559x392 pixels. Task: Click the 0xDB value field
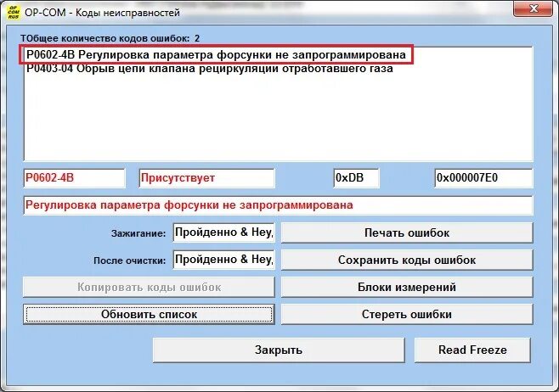(x=356, y=178)
